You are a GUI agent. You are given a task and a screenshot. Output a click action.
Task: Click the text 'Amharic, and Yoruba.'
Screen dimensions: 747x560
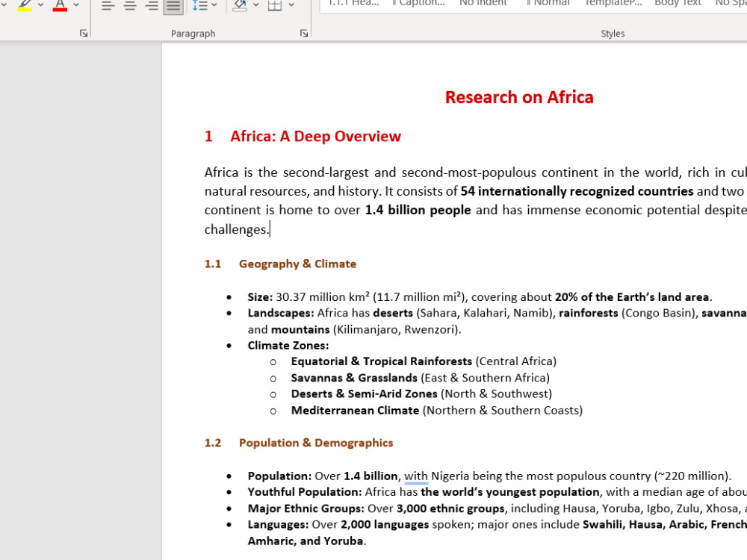(307, 541)
